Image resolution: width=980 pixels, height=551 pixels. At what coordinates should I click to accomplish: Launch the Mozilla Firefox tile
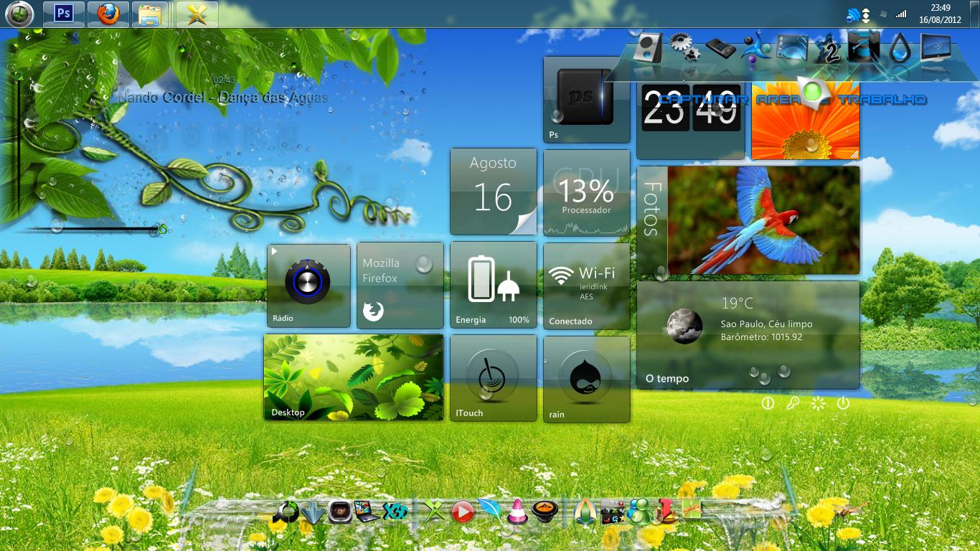tap(400, 285)
